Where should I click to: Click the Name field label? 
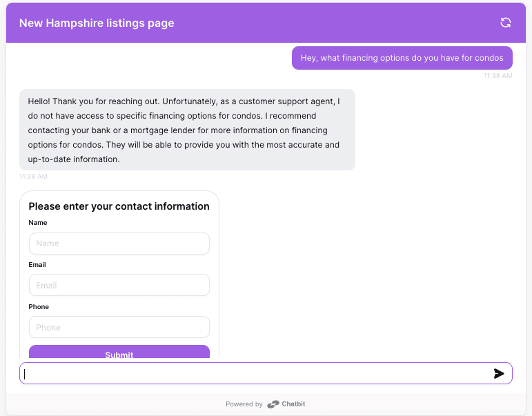(38, 223)
